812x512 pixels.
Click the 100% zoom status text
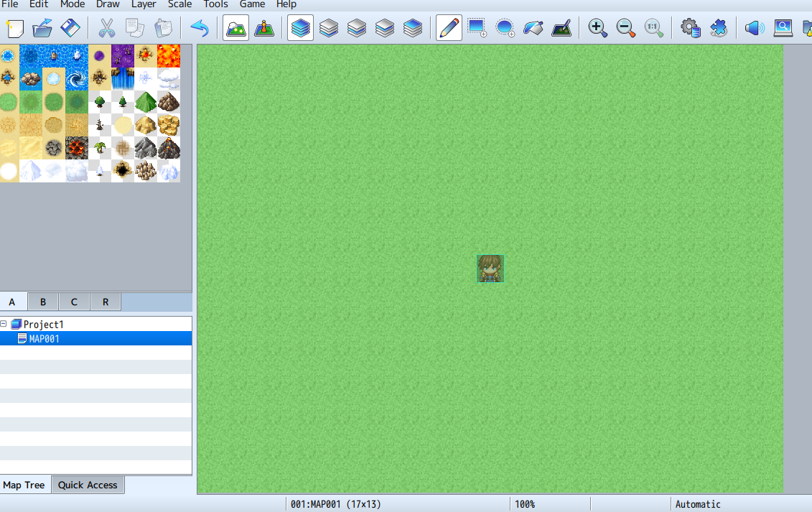point(525,504)
